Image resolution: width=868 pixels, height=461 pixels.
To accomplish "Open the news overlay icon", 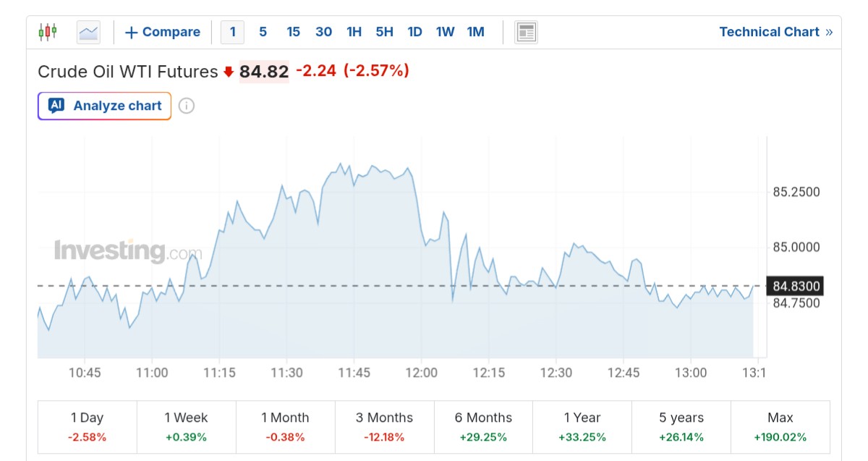I will pos(526,32).
